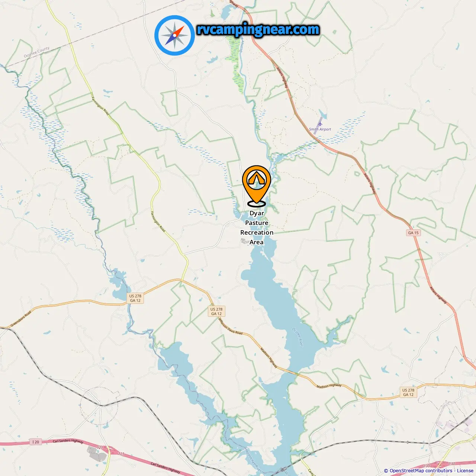The image size is (476, 476).
Task: Open the License link
Action: point(465,471)
